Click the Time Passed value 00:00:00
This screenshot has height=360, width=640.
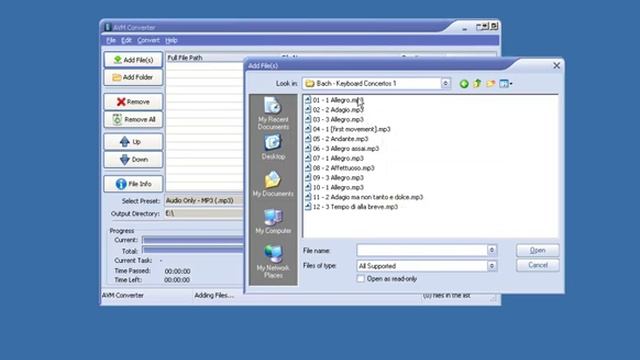coord(177,271)
